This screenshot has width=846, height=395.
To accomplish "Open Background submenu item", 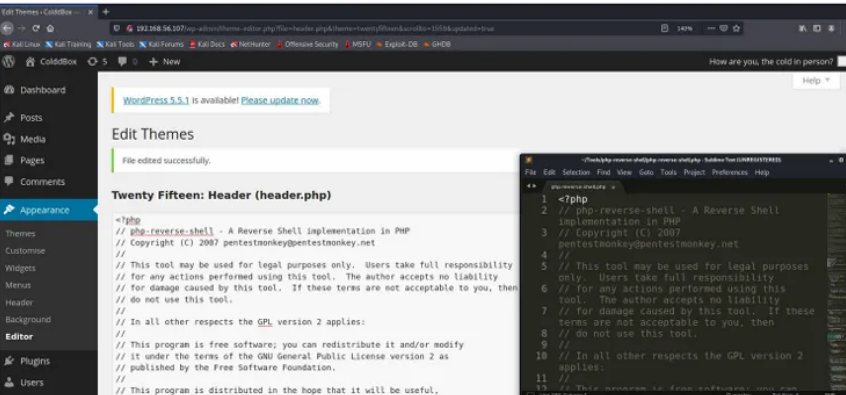I will click(x=28, y=319).
